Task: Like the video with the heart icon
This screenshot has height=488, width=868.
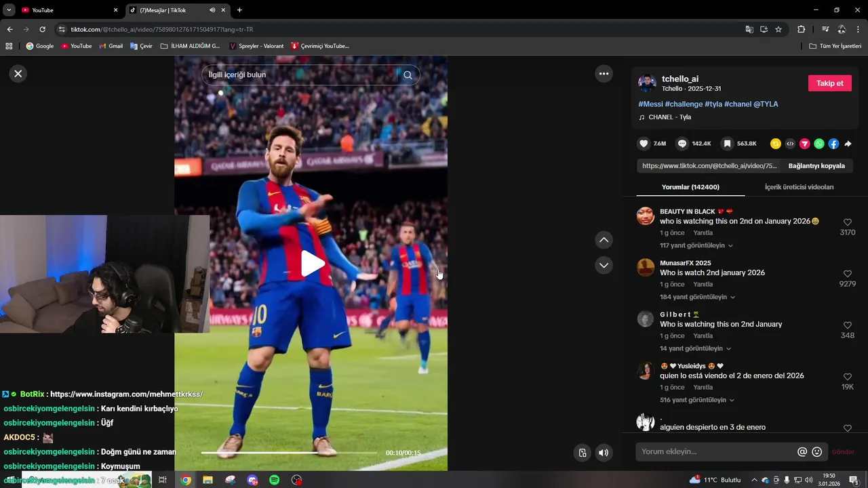Action: coord(644,144)
